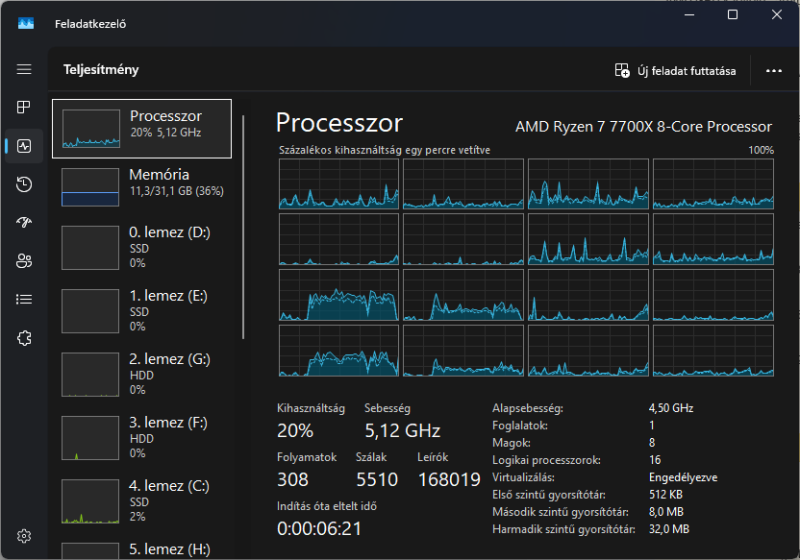Click the Virtualizálás Engedélyezve value
The height and width of the screenshot is (560, 800).
click(x=683, y=477)
